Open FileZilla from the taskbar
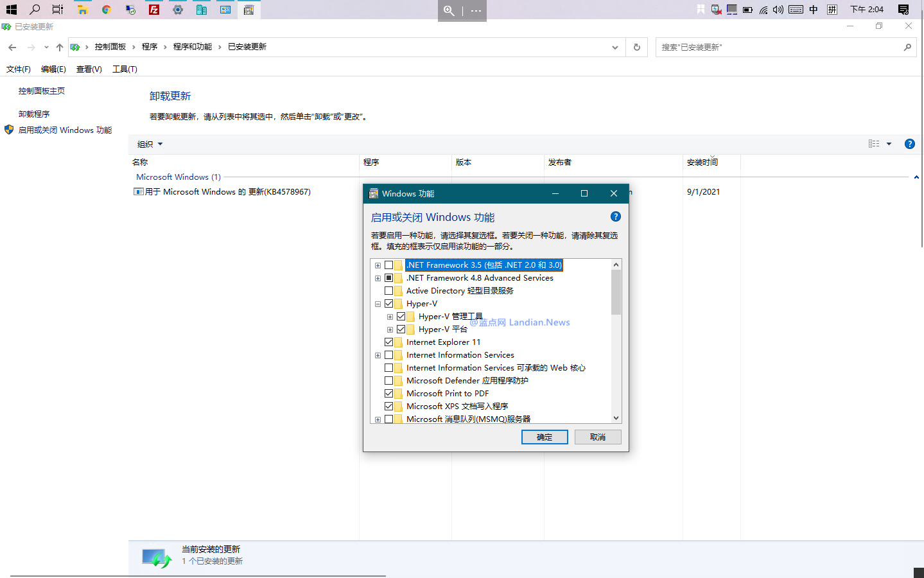Screen dimensions: 924x578 pyautogui.click(x=154, y=10)
